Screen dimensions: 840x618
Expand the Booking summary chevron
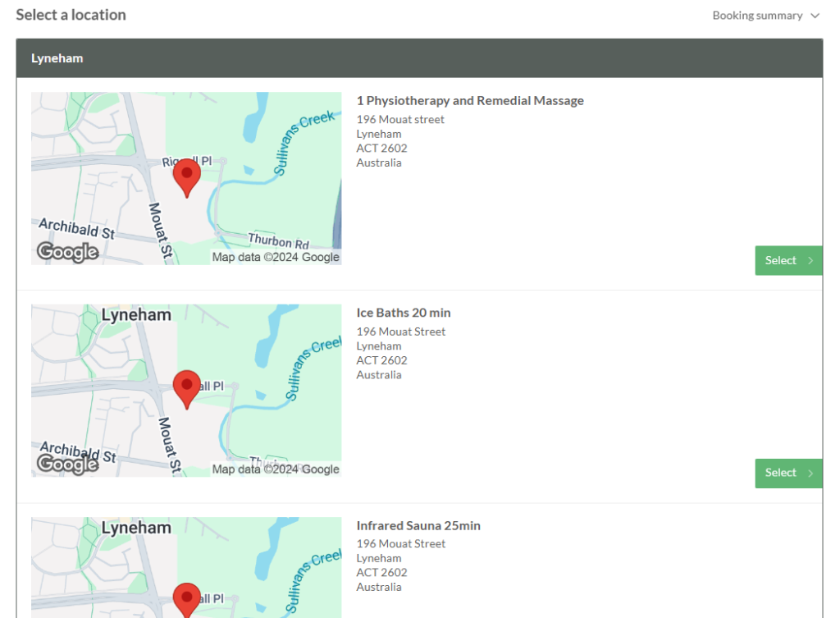coord(814,16)
